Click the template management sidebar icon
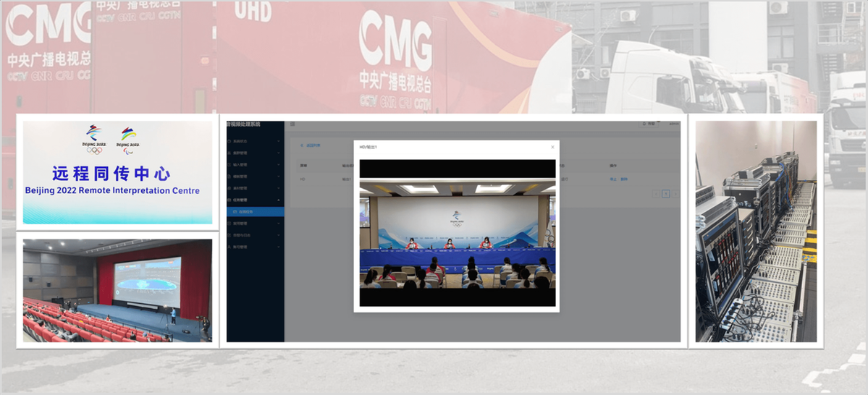This screenshot has width=868, height=395. [229, 177]
